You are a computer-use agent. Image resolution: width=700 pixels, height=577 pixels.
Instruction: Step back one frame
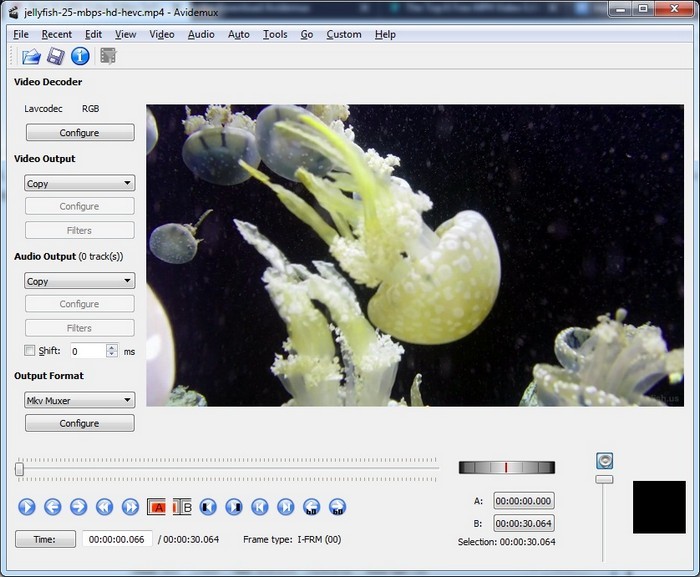(53, 507)
